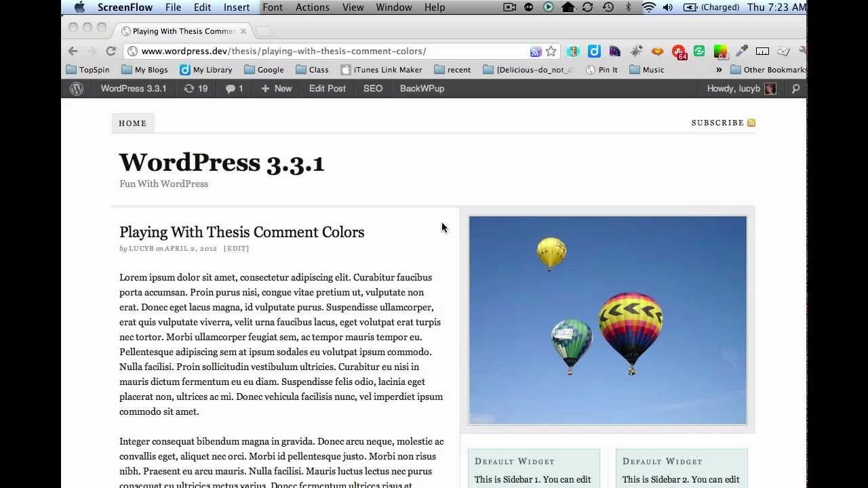This screenshot has width=868, height=488.
Task: Open the Font menu
Action: (x=273, y=7)
